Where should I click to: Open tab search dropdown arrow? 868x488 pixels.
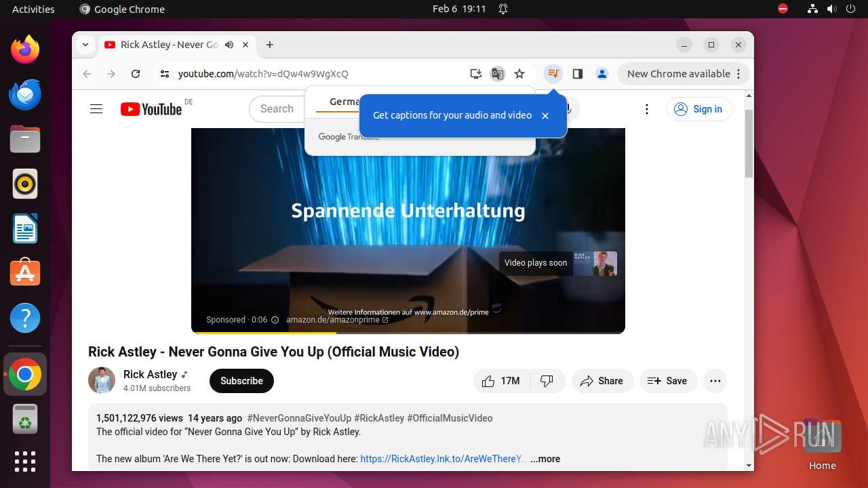tap(85, 45)
